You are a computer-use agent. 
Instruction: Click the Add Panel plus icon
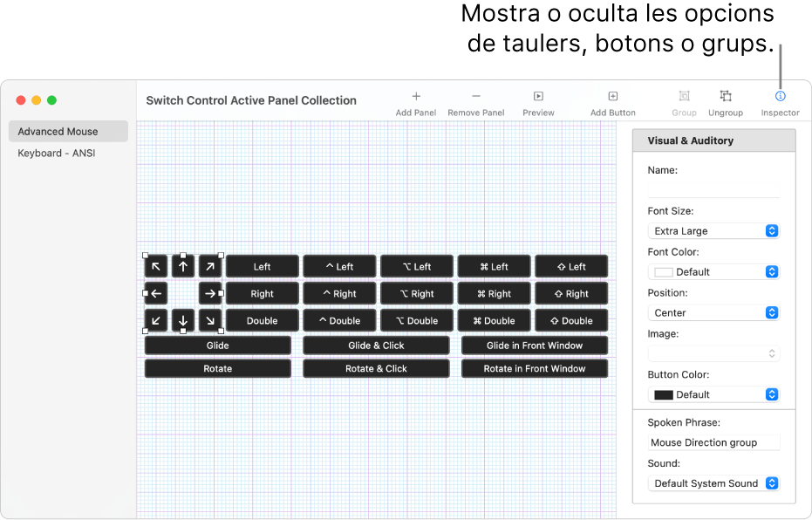pyautogui.click(x=416, y=96)
